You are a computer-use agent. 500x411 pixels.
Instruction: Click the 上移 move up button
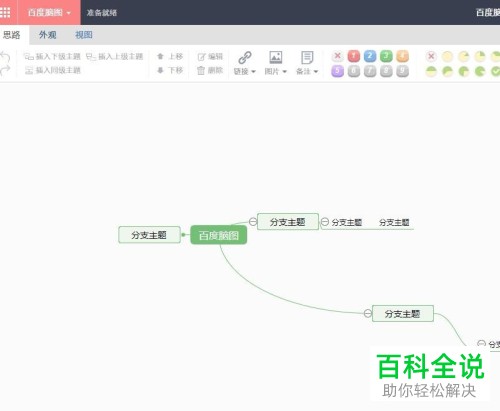point(170,56)
